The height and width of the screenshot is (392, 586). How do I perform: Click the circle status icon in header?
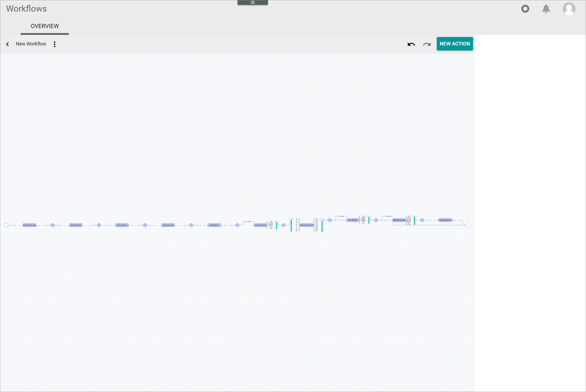pos(525,9)
